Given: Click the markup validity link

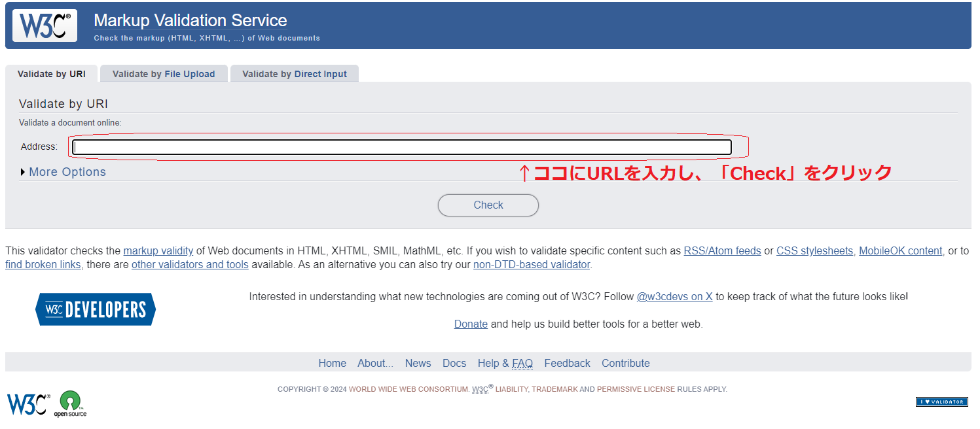Looking at the screenshot, I should coord(158,250).
